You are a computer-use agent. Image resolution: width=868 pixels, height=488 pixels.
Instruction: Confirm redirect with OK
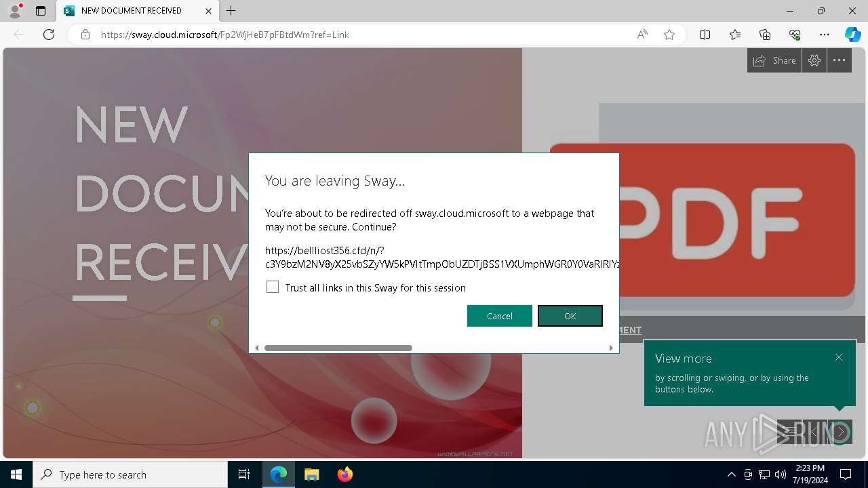tap(570, 316)
